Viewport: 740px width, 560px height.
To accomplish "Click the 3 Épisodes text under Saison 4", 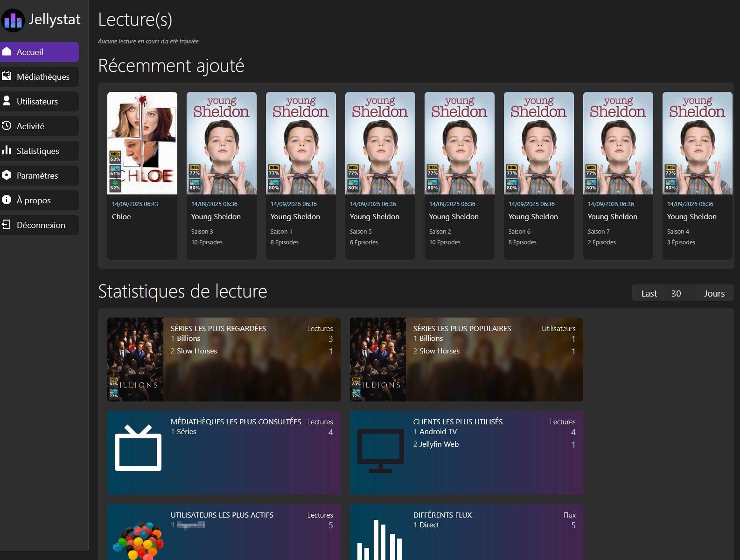I will 681,242.
